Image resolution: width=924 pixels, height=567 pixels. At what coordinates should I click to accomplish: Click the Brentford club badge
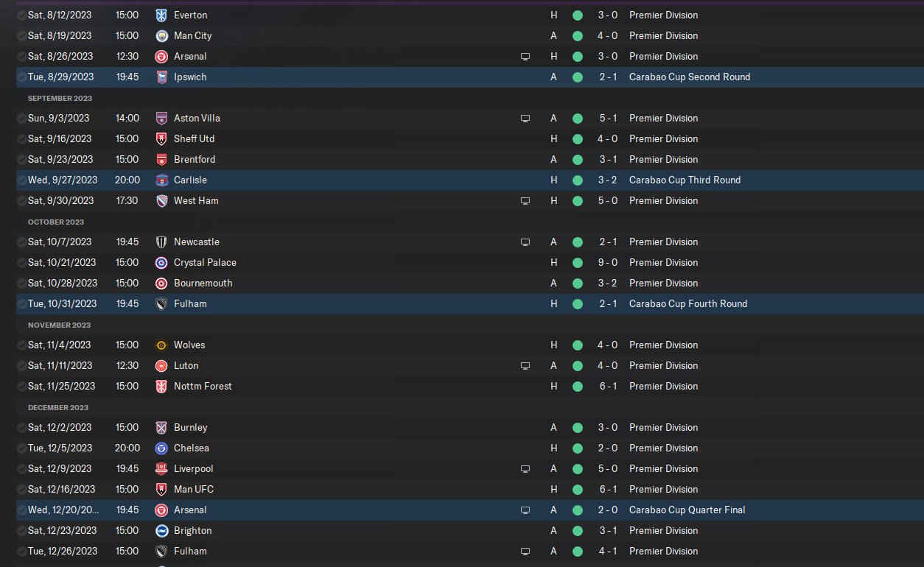coord(161,159)
